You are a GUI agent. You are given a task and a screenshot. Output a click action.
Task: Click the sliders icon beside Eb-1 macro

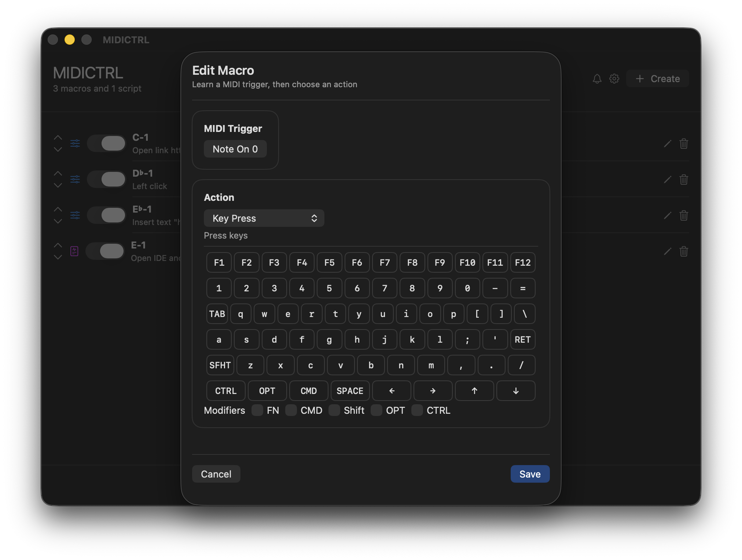coord(75,215)
